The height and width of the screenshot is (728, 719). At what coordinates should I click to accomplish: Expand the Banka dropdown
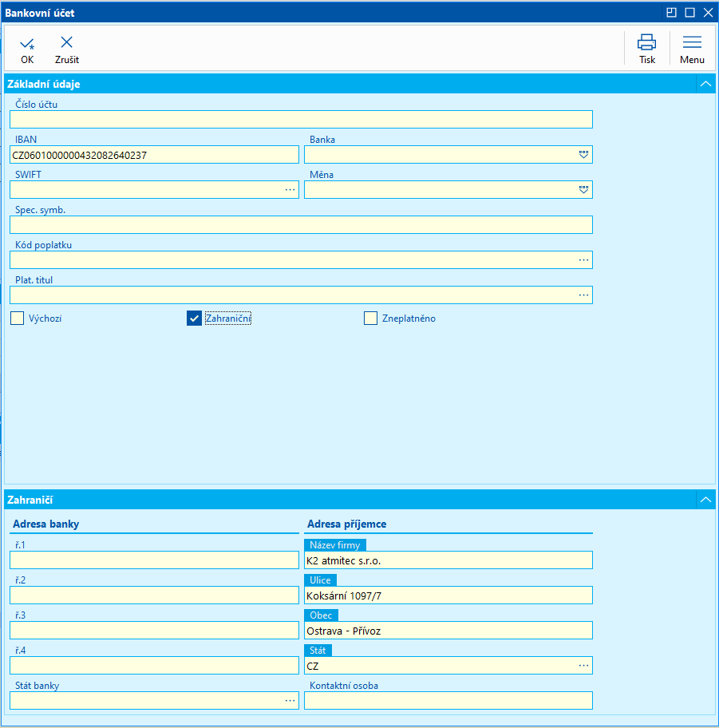[x=583, y=155]
